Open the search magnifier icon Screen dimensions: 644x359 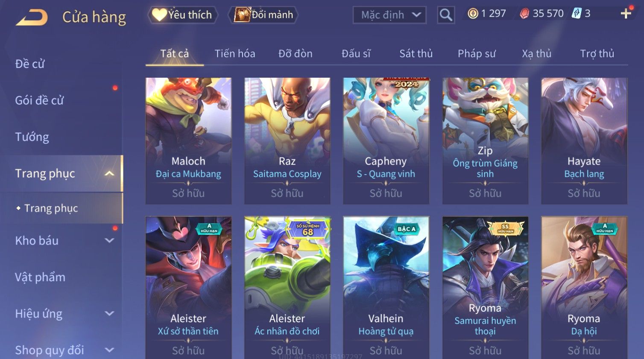446,15
